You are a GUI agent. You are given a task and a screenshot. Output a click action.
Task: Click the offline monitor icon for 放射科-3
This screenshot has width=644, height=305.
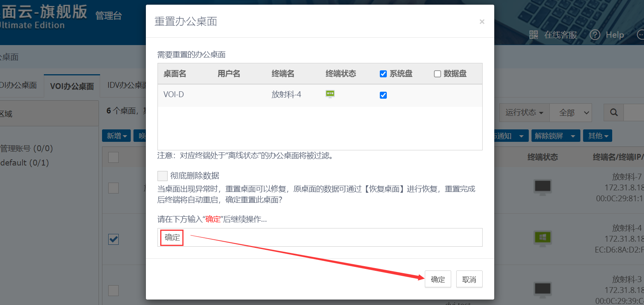[x=542, y=289]
